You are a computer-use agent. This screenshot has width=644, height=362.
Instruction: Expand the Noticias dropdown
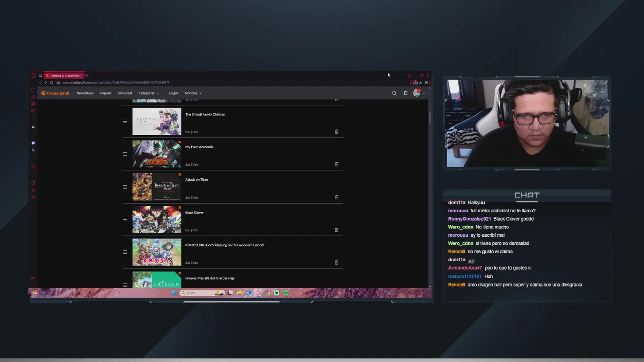tap(193, 93)
